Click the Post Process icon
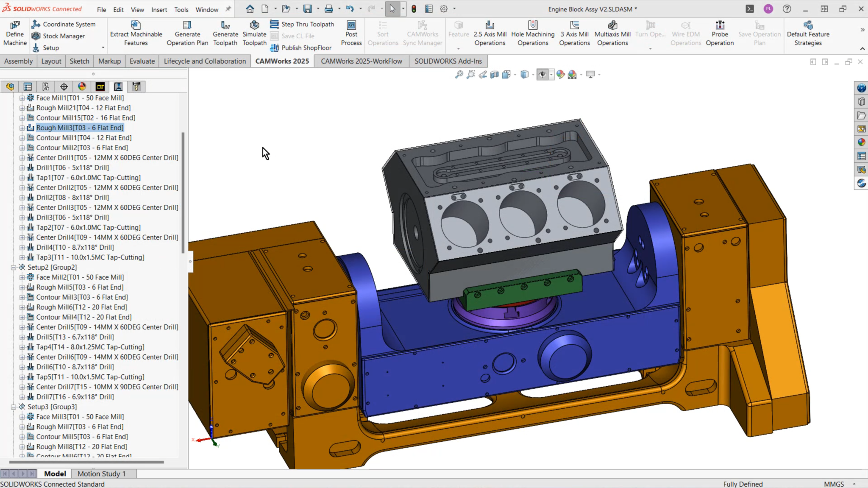Image resolution: width=868 pixels, height=488 pixels. (x=351, y=33)
